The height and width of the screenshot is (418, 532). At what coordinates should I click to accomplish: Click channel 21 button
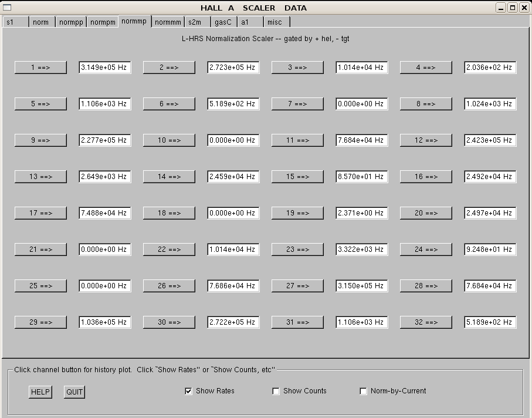pyautogui.click(x=40, y=250)
